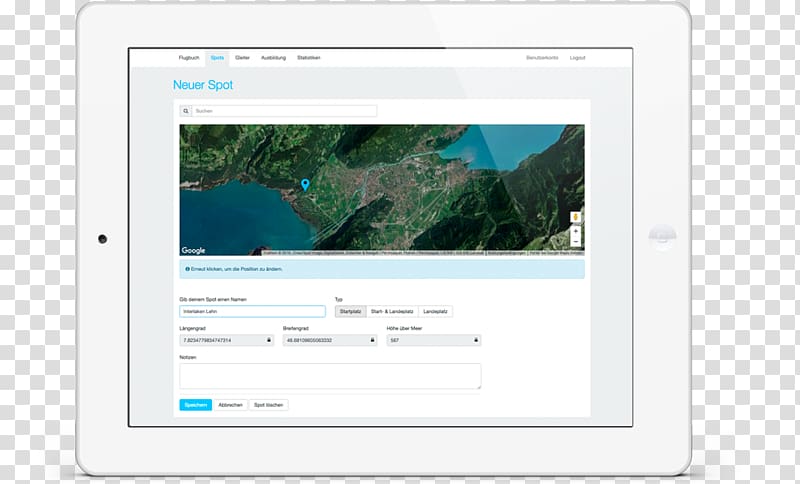The height and width of the screenshot is (484, 800).
Task: Click inside the Notizen text area
Action: 330,376
